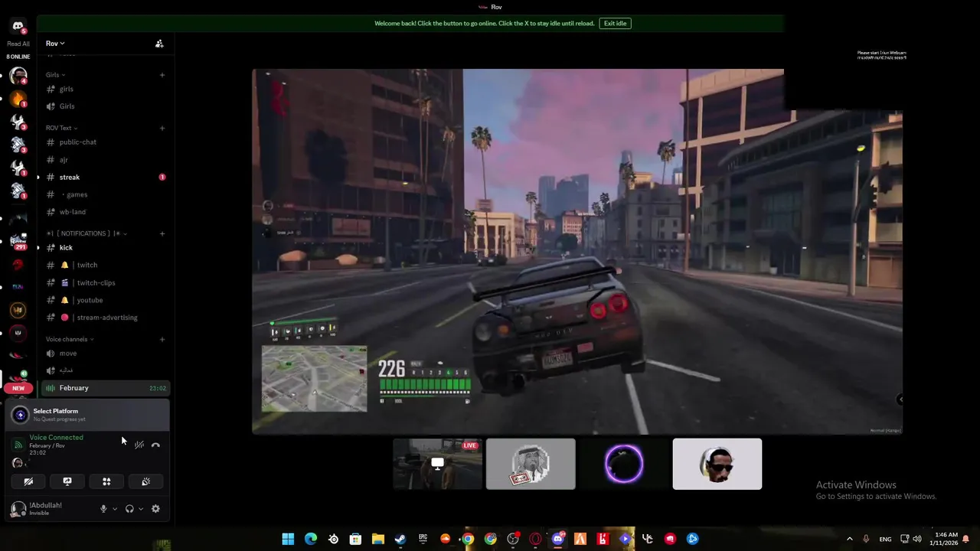
Task: Select the participant tile with headscarf avatar
Action: coord(531,464)
